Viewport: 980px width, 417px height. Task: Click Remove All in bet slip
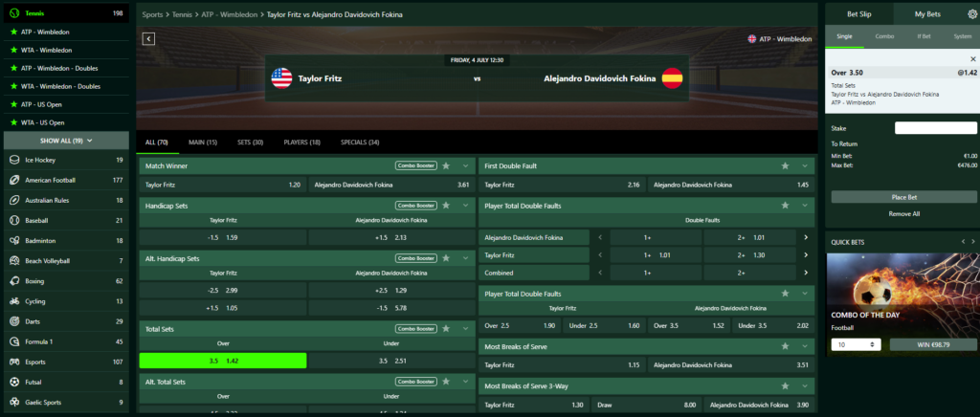pyautogui.click(x=903, y=213)
